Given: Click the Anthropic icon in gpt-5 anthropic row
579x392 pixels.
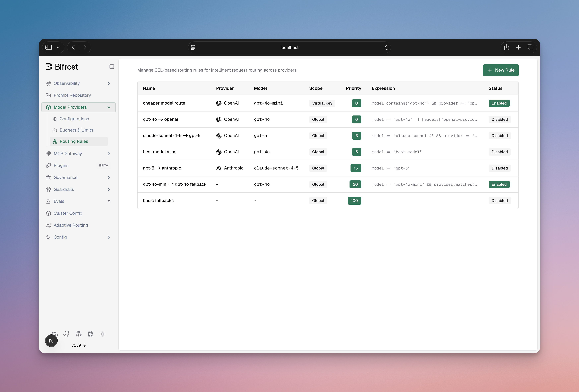Looking at the screenshot, I should click(x=219, y=168).
